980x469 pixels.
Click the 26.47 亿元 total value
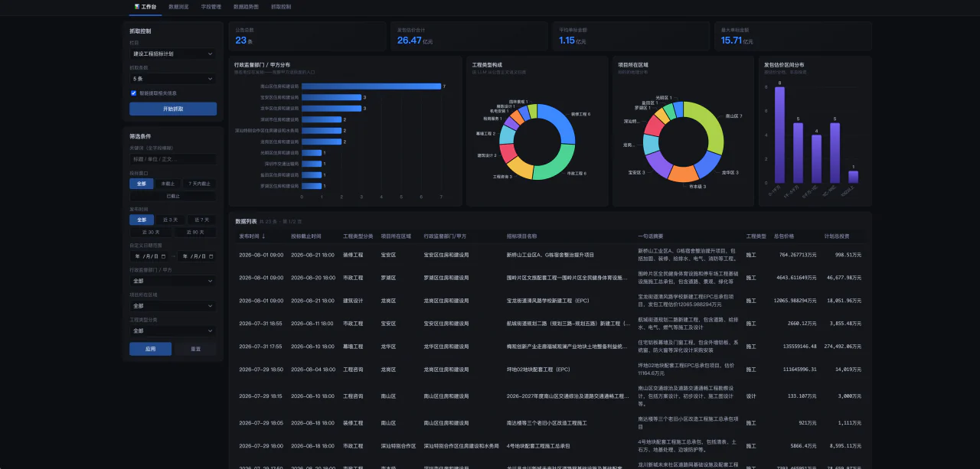pos(415,41)
